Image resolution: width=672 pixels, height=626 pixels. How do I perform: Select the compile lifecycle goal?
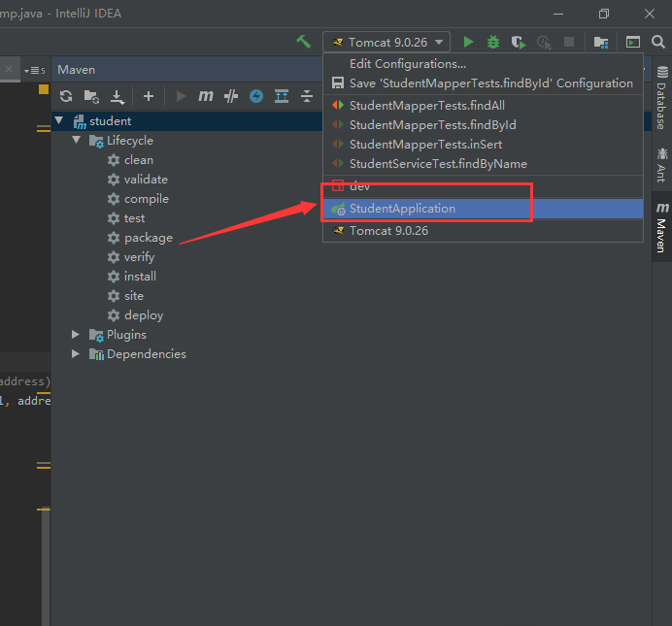pyautogui.click(x=147, y=199)
